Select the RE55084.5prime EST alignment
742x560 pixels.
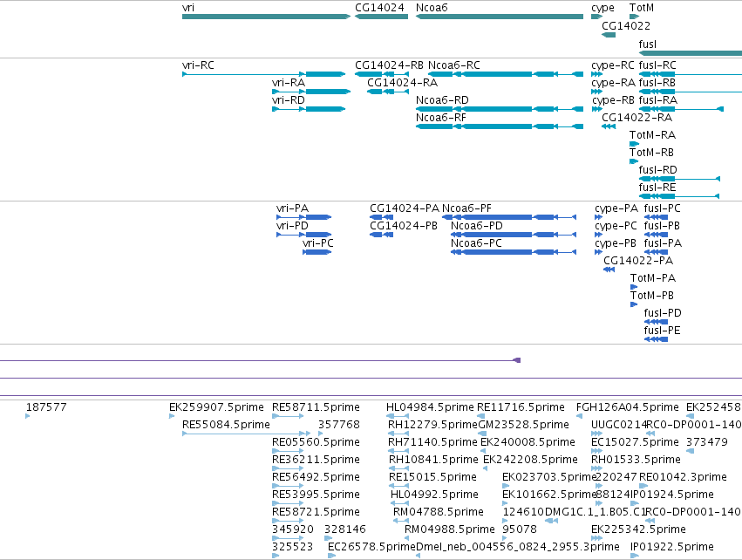click(x=246, y=434)
